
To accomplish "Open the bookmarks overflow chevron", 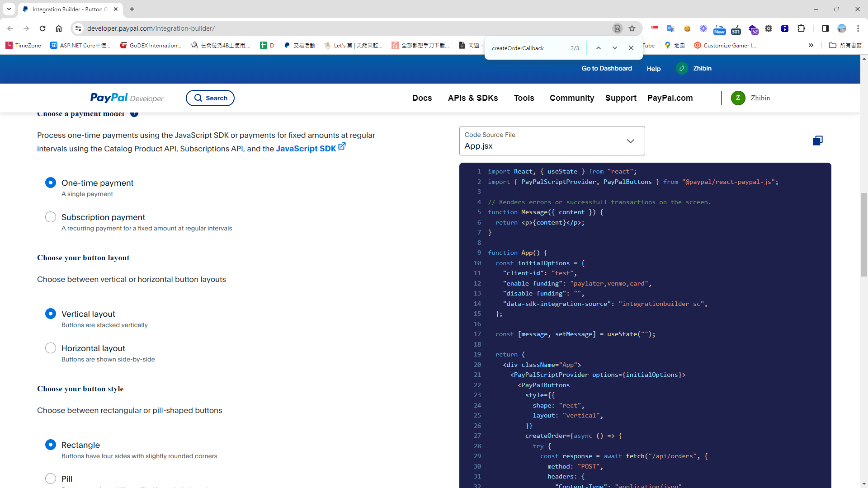I will (811, 45).
